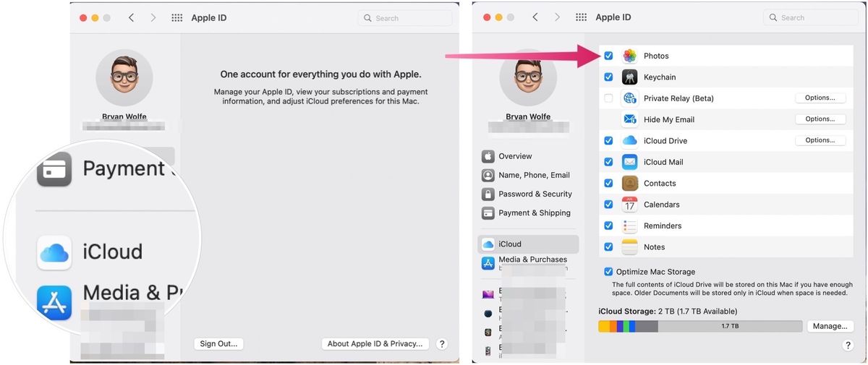Open Options for Hide My Email
The height and width of the screenshot is (365, 868).
point(820,119)
